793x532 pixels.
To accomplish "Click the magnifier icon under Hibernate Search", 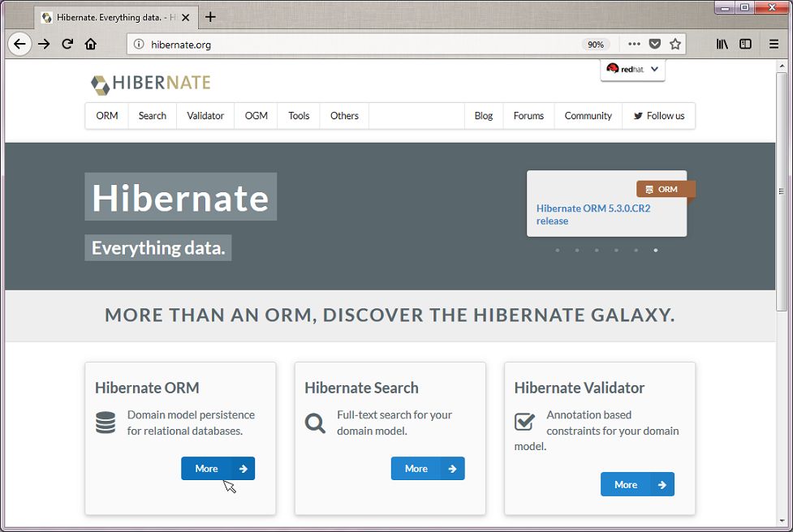I will coord(315,423).
